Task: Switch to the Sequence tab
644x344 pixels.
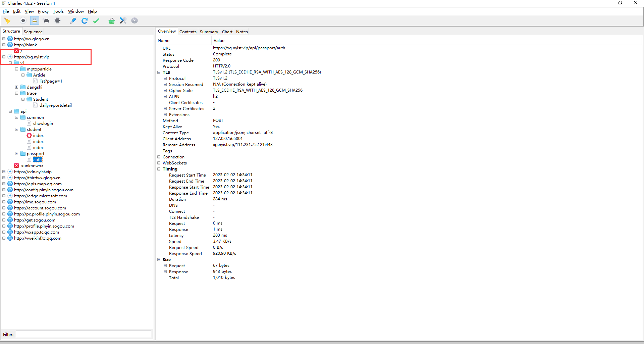Action: point(33,32)
